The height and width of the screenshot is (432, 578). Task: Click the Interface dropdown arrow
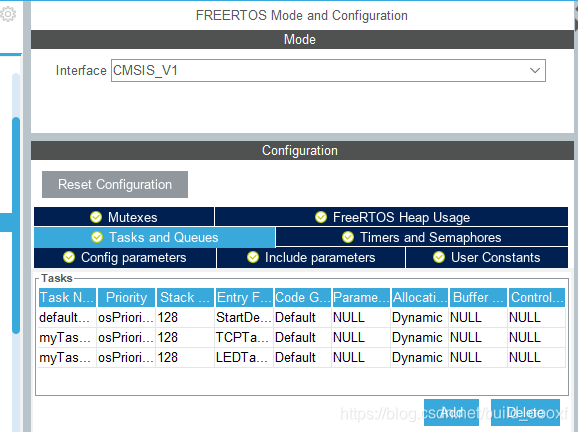click(535, 70)
